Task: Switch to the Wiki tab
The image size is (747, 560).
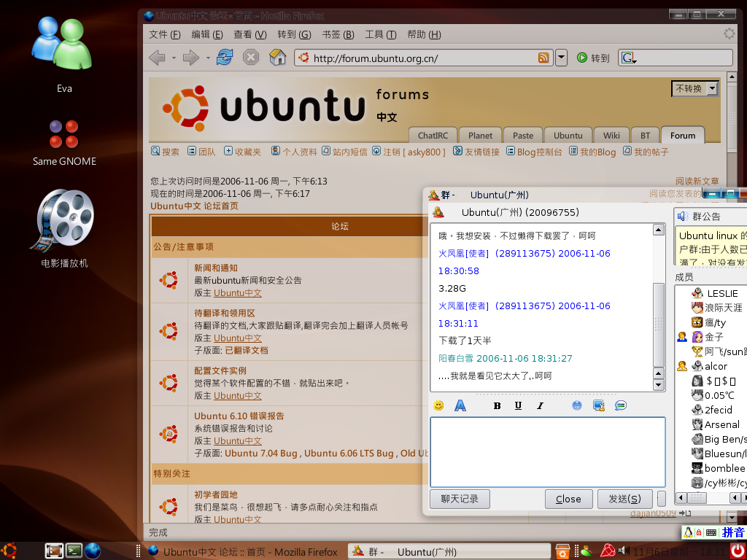Action: [611, 135]
